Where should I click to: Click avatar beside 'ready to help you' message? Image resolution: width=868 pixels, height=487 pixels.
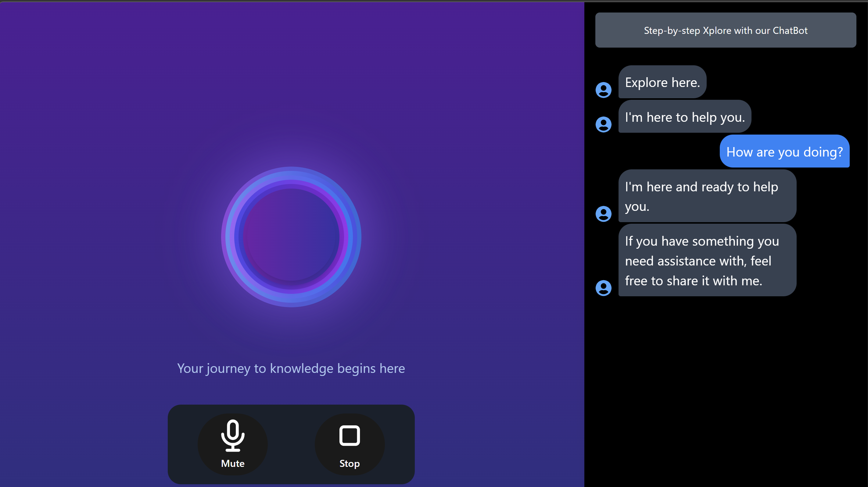click(x=603, y=214)
